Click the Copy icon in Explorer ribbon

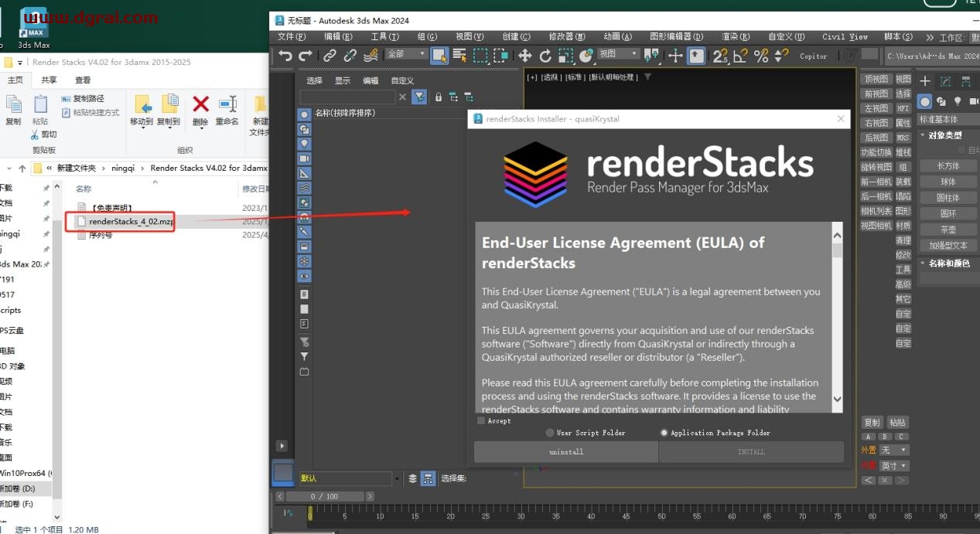tap(13, 111)
